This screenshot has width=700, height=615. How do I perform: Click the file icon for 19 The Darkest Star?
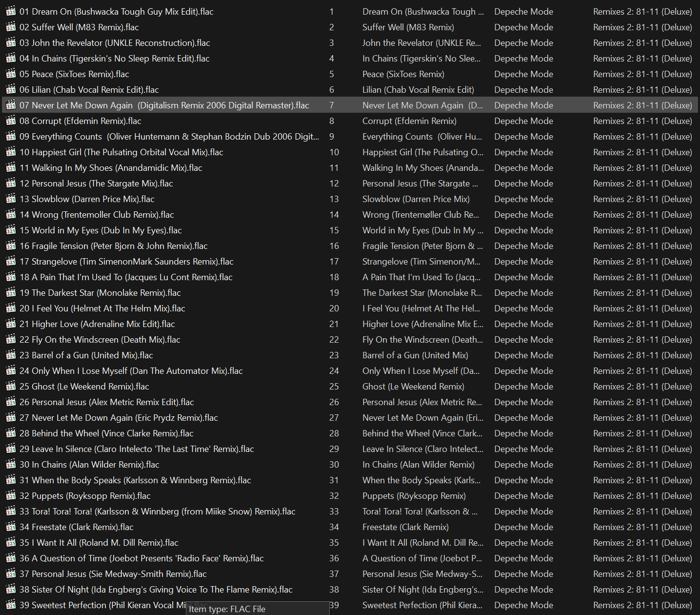(11, 293)
